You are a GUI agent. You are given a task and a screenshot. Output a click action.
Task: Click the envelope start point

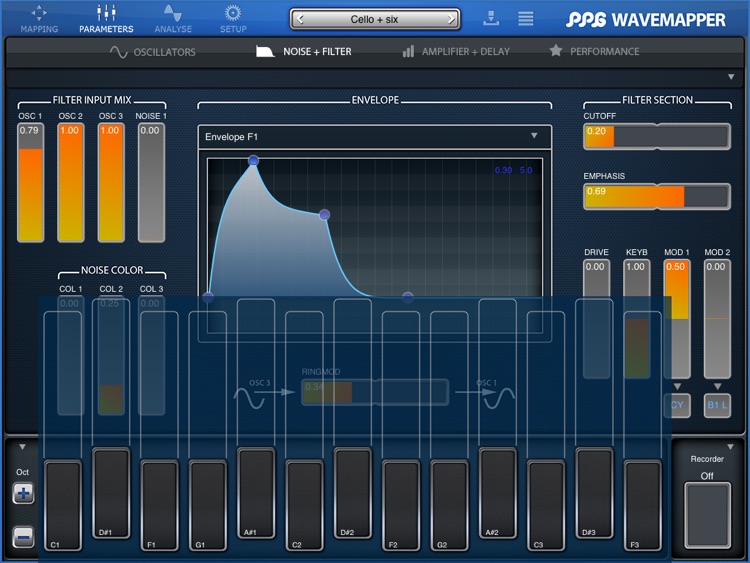click(x=208, y=297)
